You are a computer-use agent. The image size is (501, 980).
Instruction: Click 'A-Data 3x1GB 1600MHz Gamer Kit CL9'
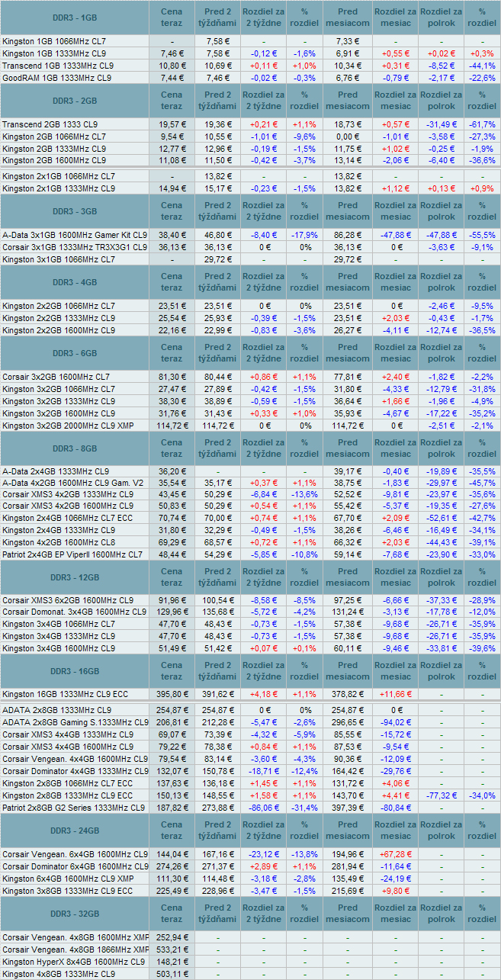tap(75, 236)
